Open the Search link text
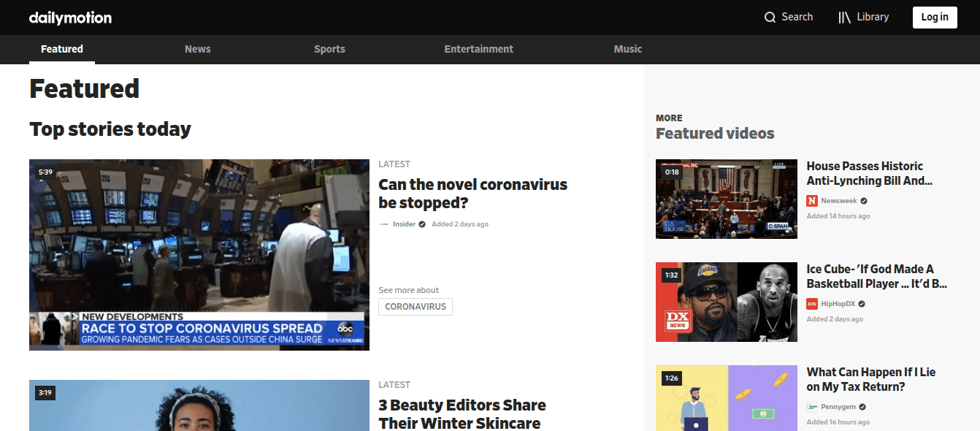The height and width of the screenshot is (431, 980). click(x=797, y=17)
